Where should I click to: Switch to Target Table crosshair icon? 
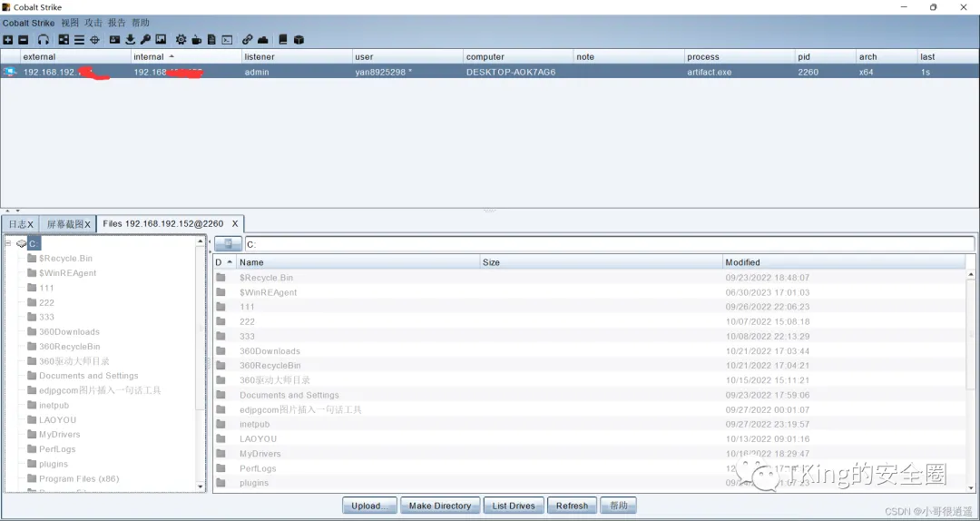click(x=95, y=39)
